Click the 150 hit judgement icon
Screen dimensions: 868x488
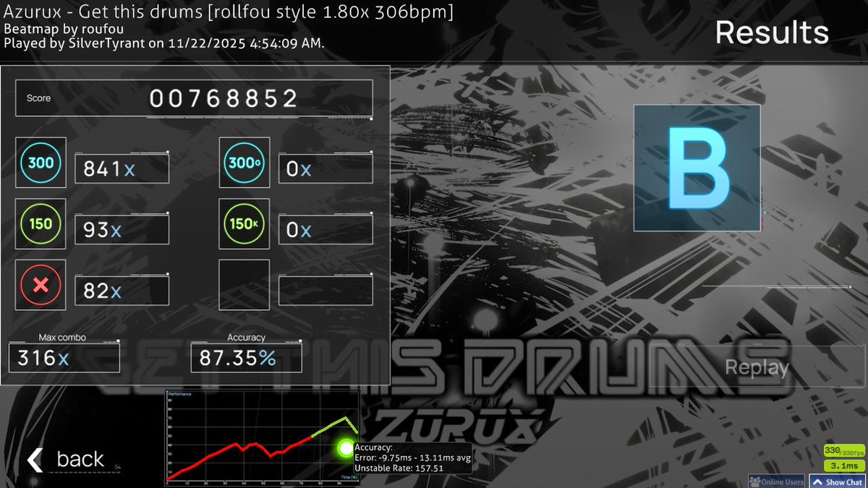click(x=41, y=223)
